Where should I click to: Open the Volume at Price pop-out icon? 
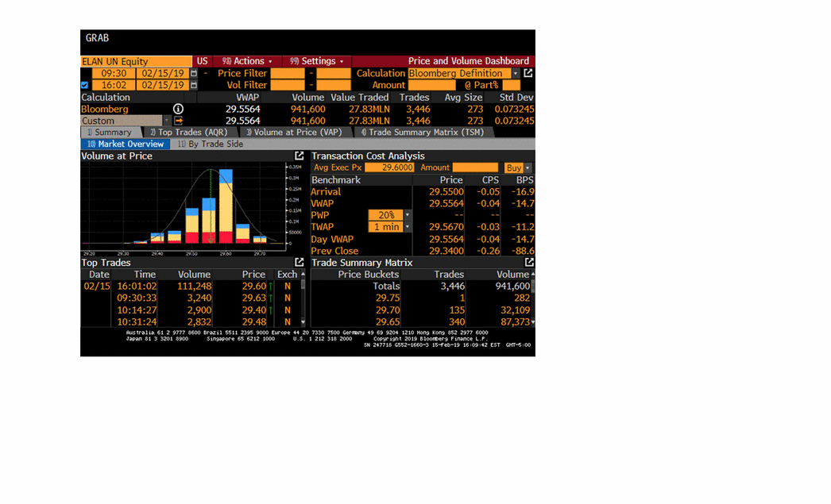300,156
